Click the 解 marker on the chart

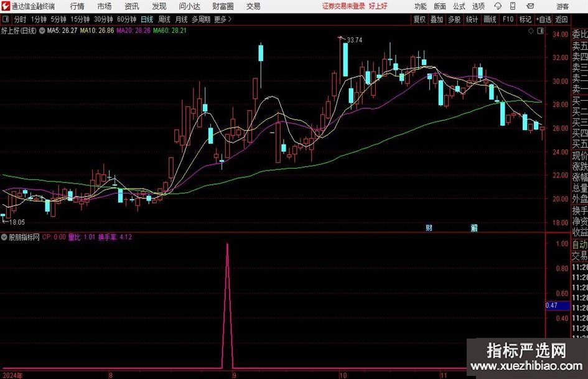[x=474, y=227]
